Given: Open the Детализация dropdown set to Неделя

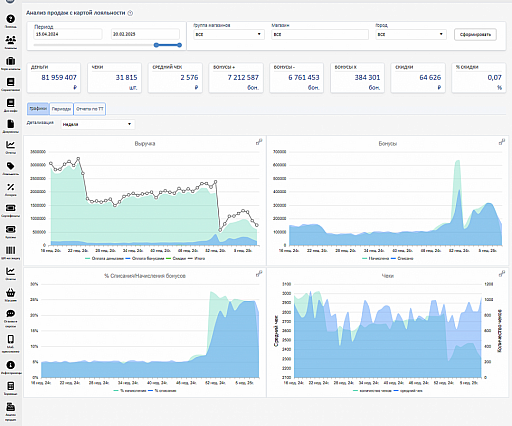Looking at the screenshot, I should pos(98,124).
